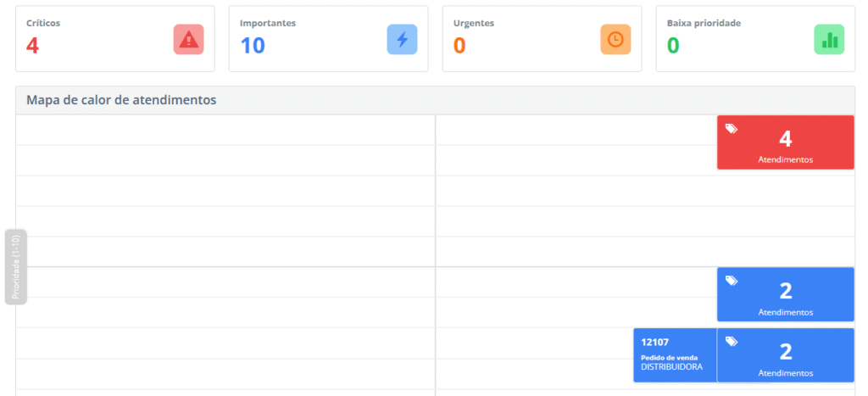Click the Críticos card title
The width and height of the screenshot is (868, 396).
[43, 23]
